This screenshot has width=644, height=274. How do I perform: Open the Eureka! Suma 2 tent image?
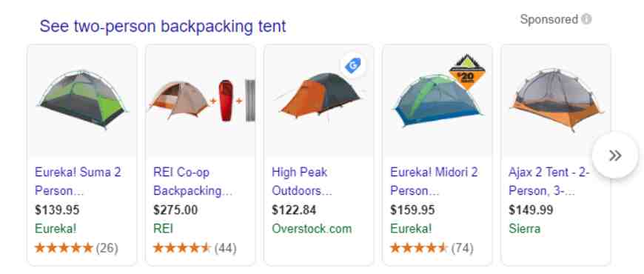coord(82,100)
